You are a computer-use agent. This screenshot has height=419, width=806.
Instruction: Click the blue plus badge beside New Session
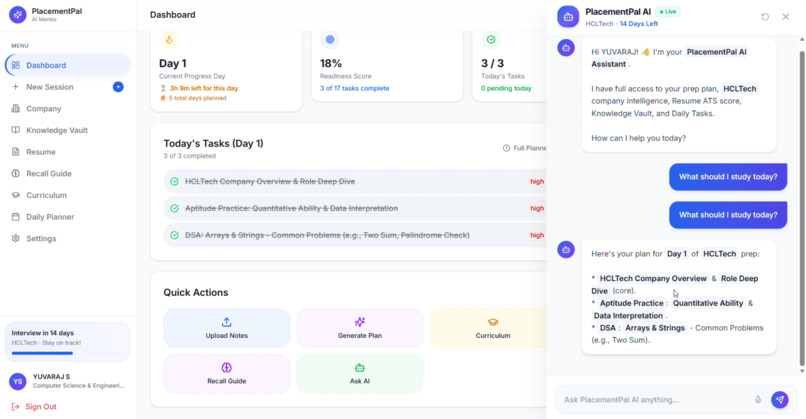(118, 87)
